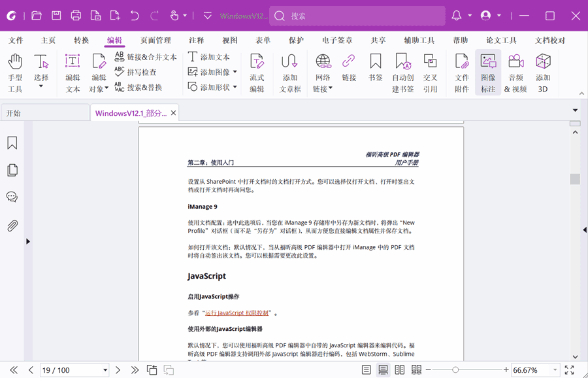This screenshot has width=588, height=378.
Task: Go to the next page
Action: (x=118, y=370)
